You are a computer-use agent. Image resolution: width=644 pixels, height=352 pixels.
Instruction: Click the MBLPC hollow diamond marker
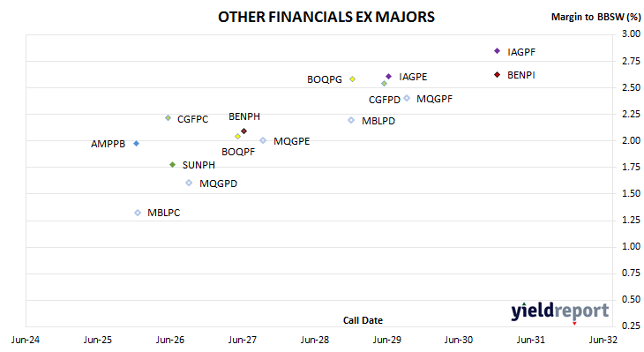(x=138, y=213)
